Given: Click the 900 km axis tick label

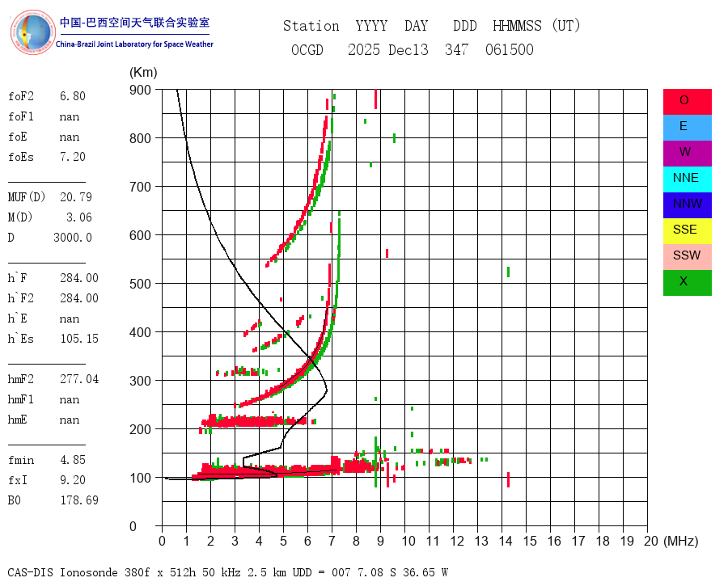Looking at the screenshot, I should [140, 90].
